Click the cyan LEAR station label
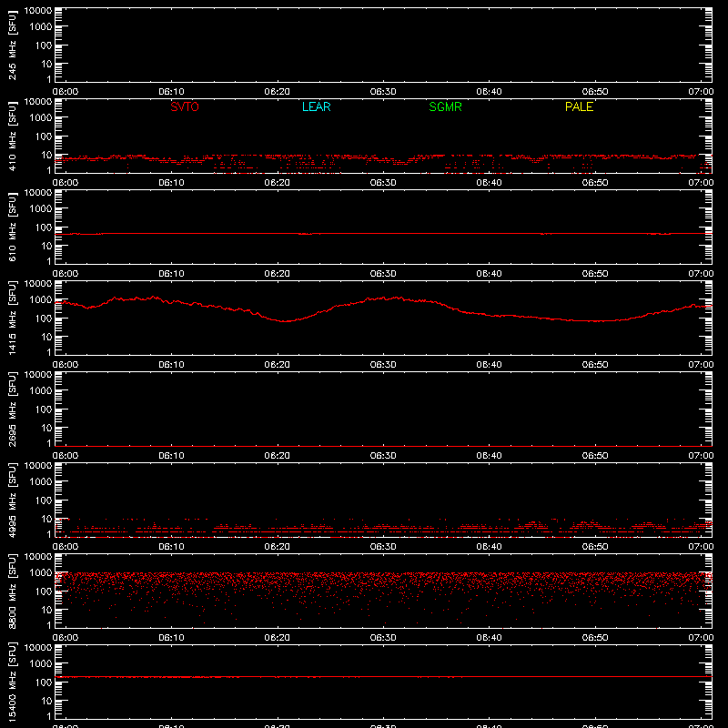The image size is (728, 728). 316,106
